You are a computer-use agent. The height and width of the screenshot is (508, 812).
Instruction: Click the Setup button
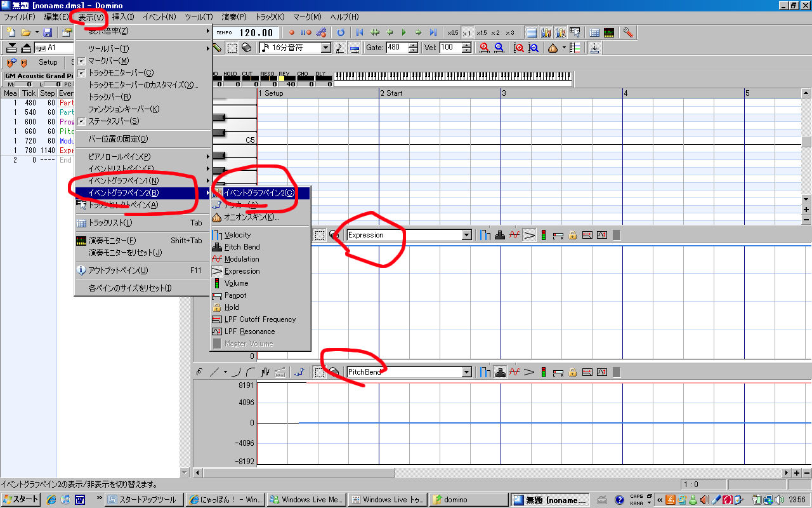click(48, 62)
